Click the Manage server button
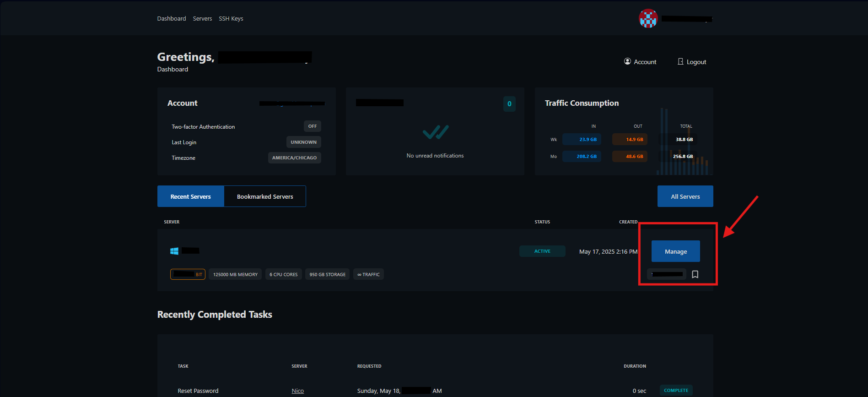This screenshot has height=397, width=868. [x=676, y=251]
